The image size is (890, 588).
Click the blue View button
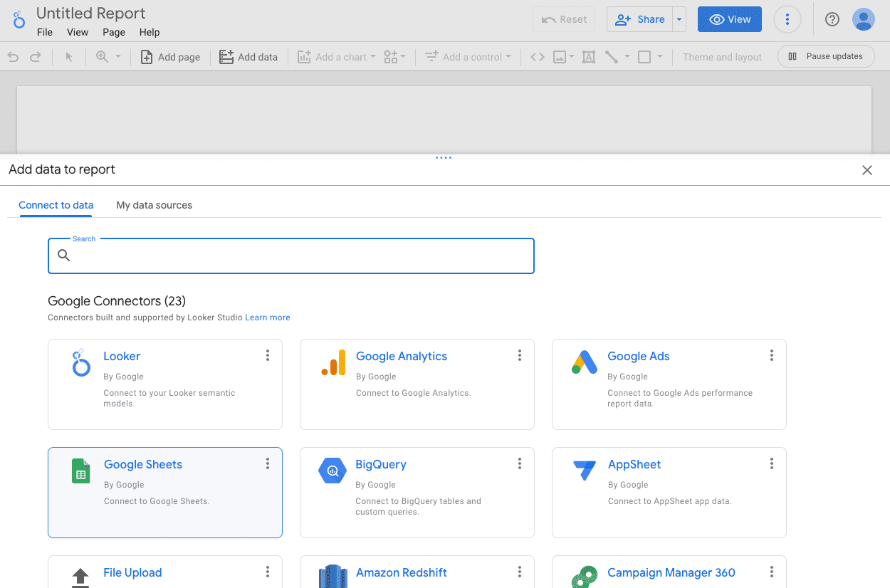(x=730, y=19)
